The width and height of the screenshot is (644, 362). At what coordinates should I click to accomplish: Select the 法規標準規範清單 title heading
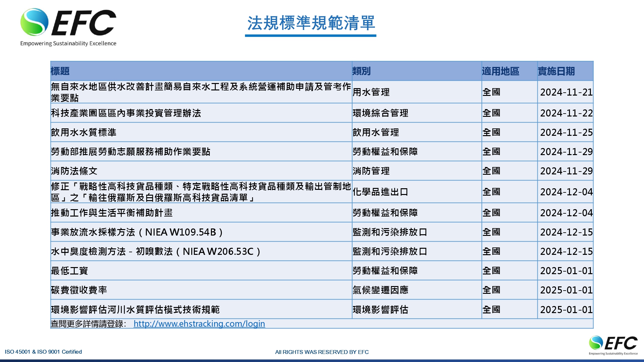click(x=311, y=23)
